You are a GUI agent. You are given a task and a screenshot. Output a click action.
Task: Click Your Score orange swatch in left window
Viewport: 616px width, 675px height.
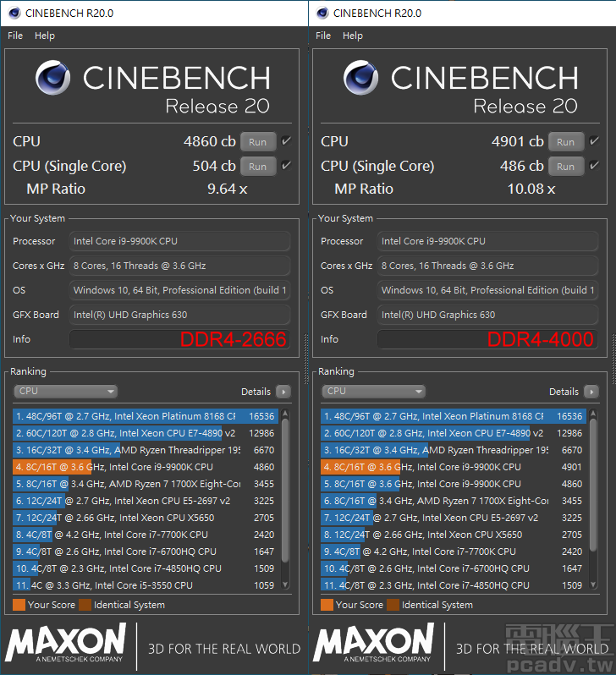(19, 605)
